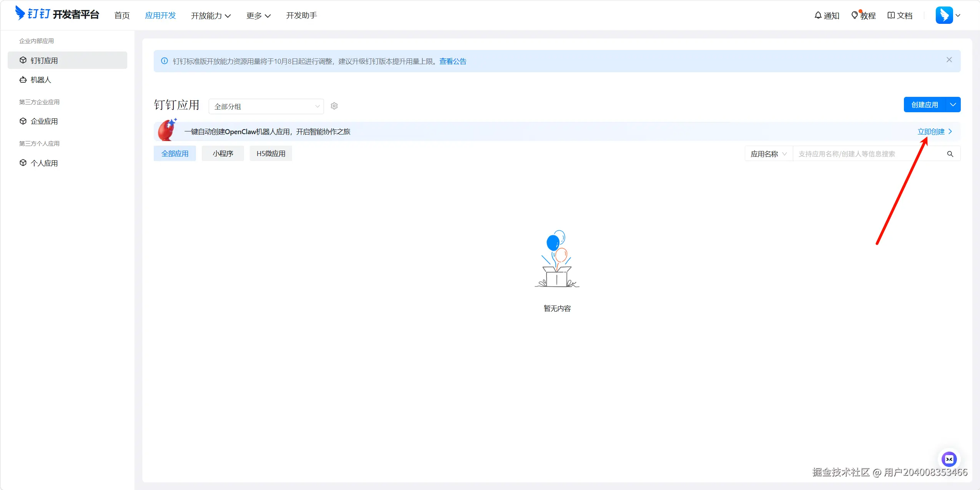Open the 更多 dropdown menu
This screenshot has height=490, width=980.
259,16
